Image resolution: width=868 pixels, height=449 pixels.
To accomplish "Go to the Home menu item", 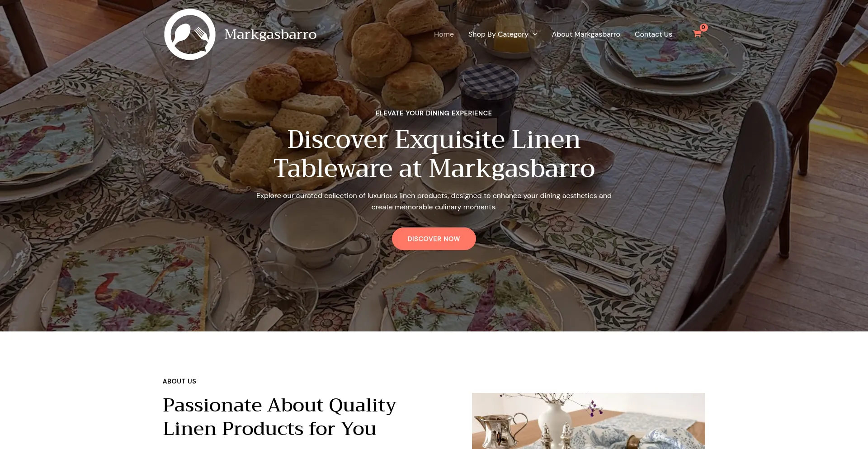I will pyautogui.click(x=444, y=34).
